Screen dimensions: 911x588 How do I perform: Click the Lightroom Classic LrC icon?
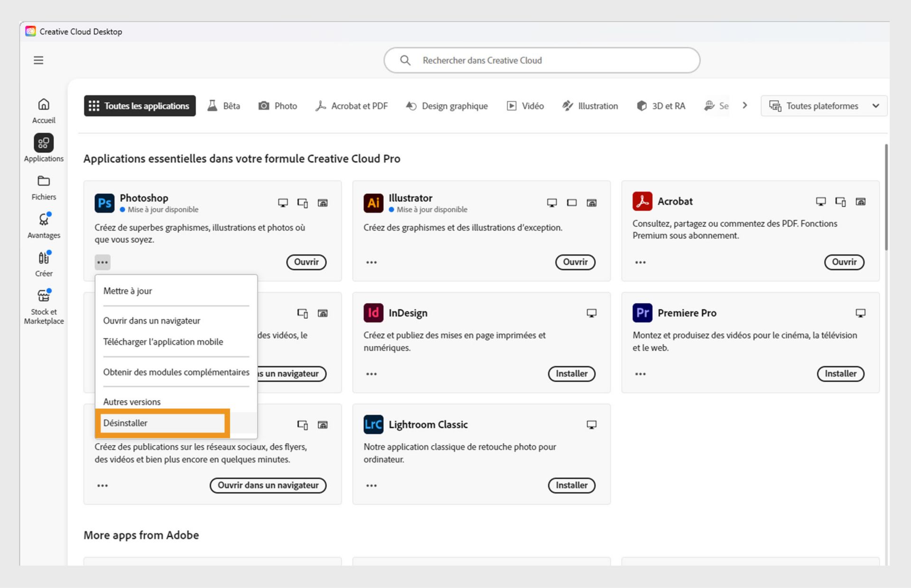pyautogui.click(x=373, y=424)
